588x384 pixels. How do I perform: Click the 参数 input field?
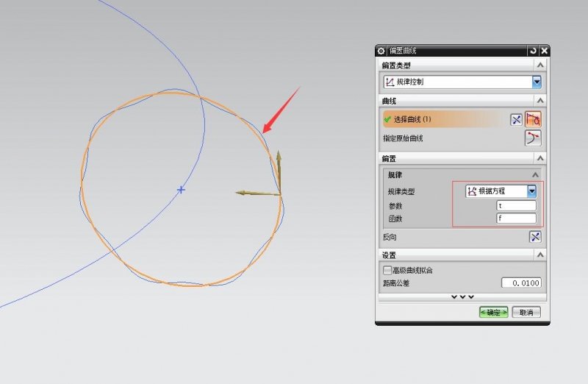pyautogui.click(x=516, y=206)
